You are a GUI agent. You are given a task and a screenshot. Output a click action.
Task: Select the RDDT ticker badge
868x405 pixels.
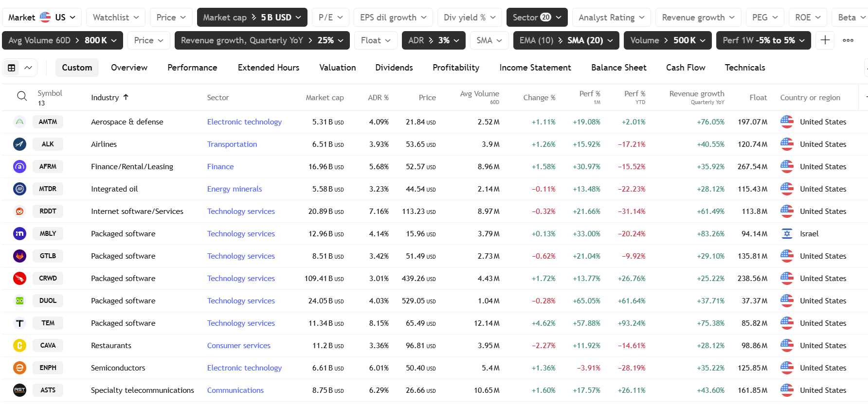pos(48,211)
